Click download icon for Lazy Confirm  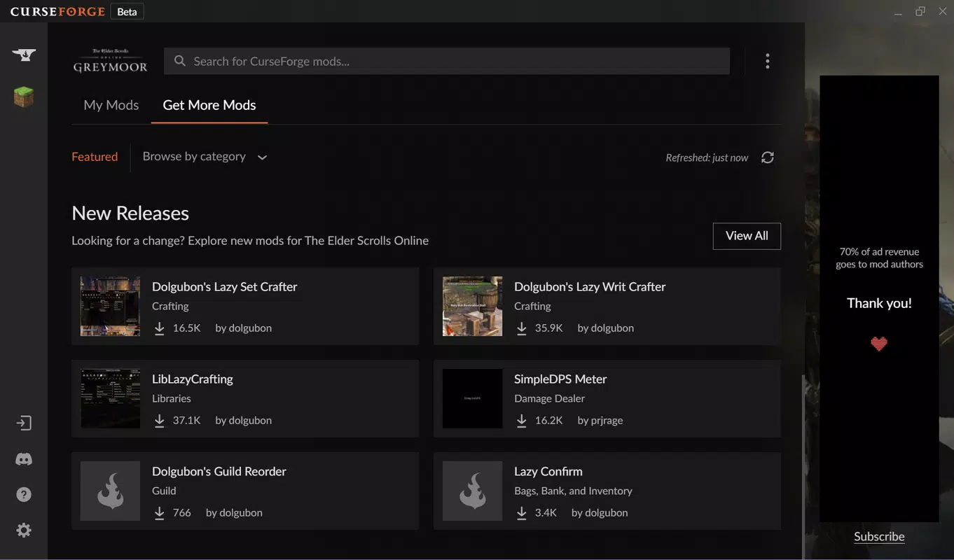click(522, 513)
